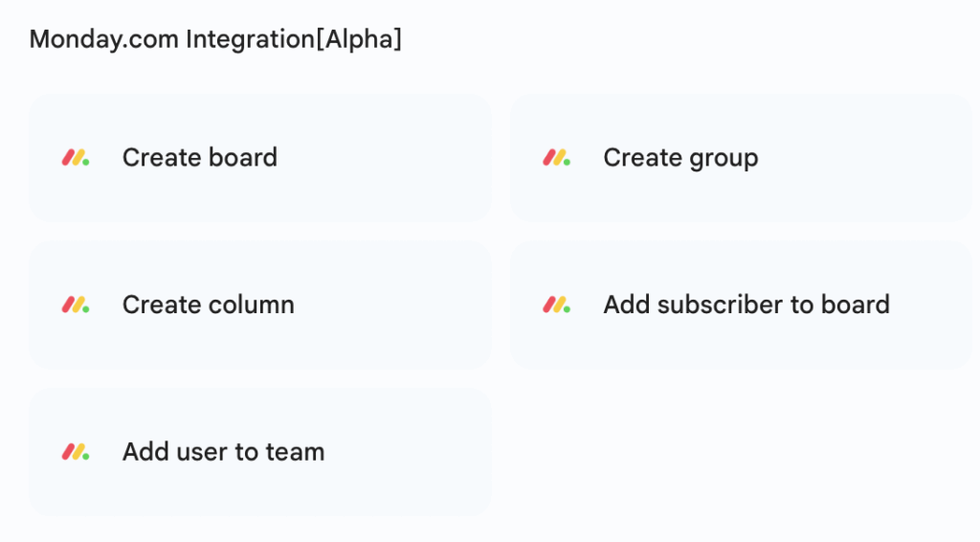Select the Create group action text
Screen dimensions: 980x542
(679, 158)
